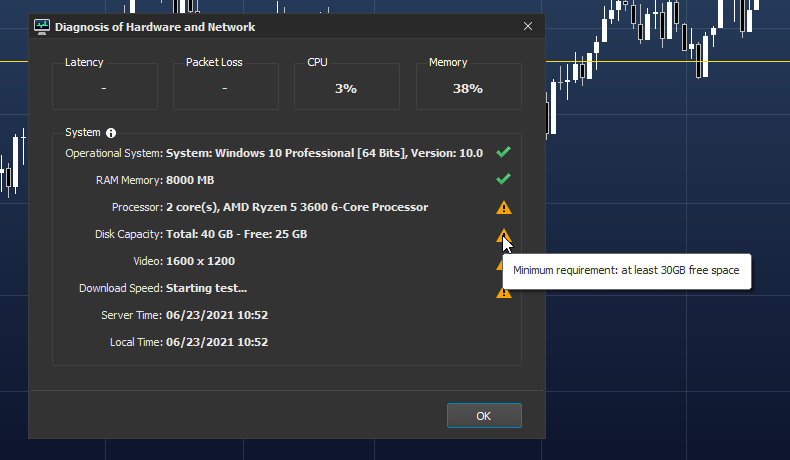Click the Total: 40 GB disk capacity text

(236, 234)
